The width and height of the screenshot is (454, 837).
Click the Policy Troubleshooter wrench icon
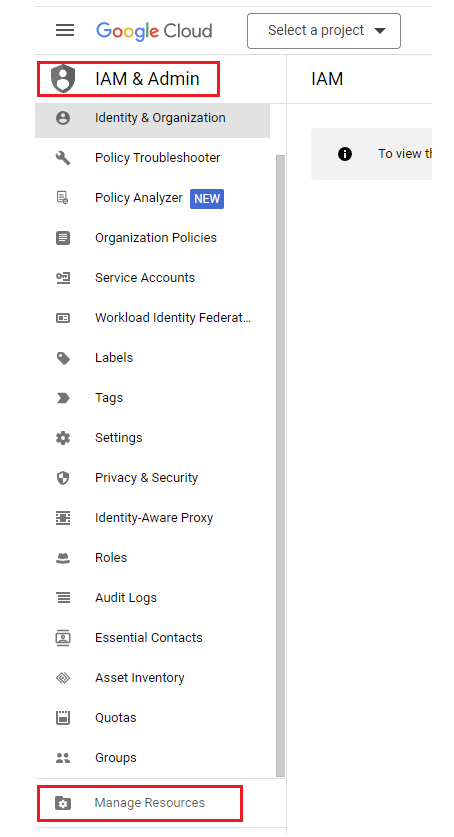(x=63, y=157)
